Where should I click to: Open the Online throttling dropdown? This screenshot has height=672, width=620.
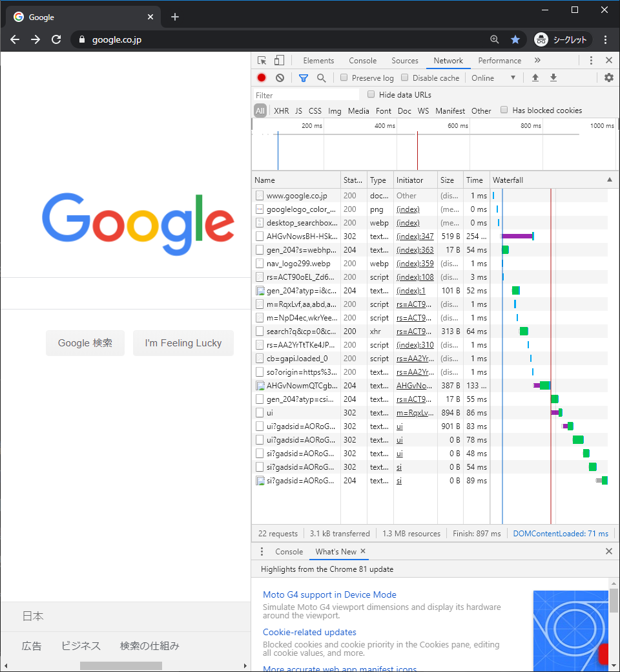point(493,78)
